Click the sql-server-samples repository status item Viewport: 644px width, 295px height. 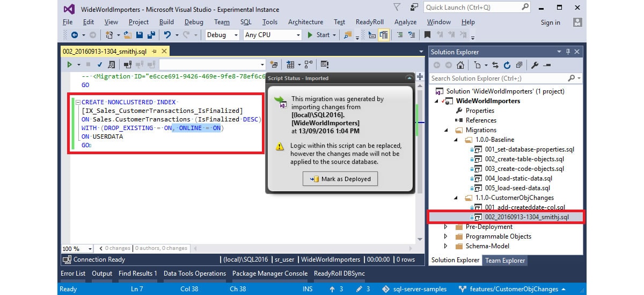tap(414, 289)
